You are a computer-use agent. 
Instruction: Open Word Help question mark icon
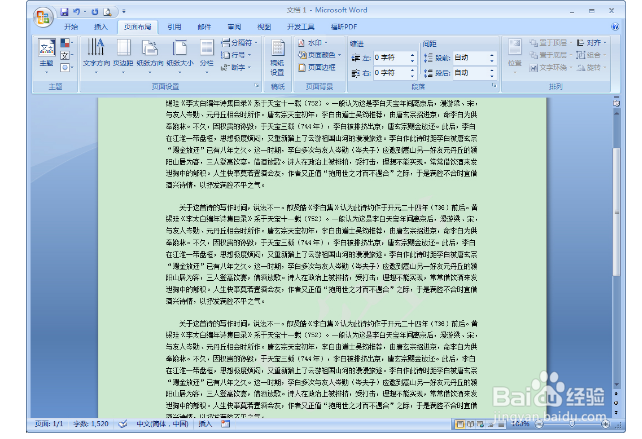tap(615, 27)
